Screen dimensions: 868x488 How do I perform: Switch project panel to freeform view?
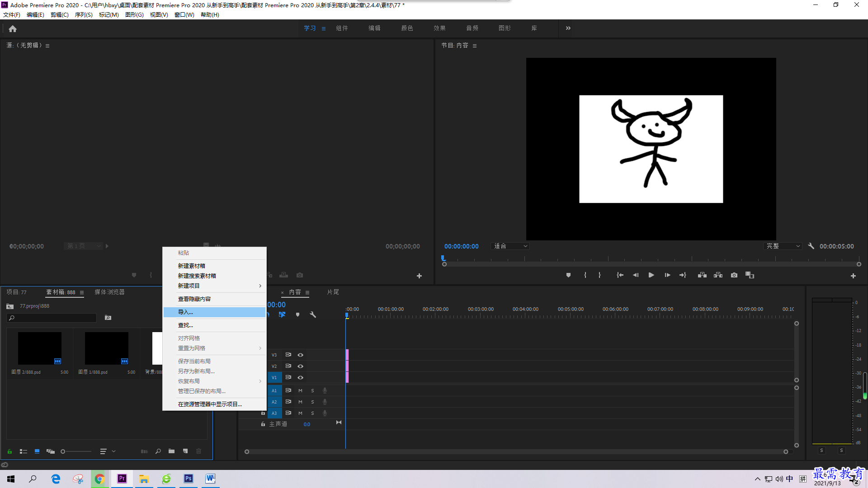pyautogui.click(x=51, y=451)
